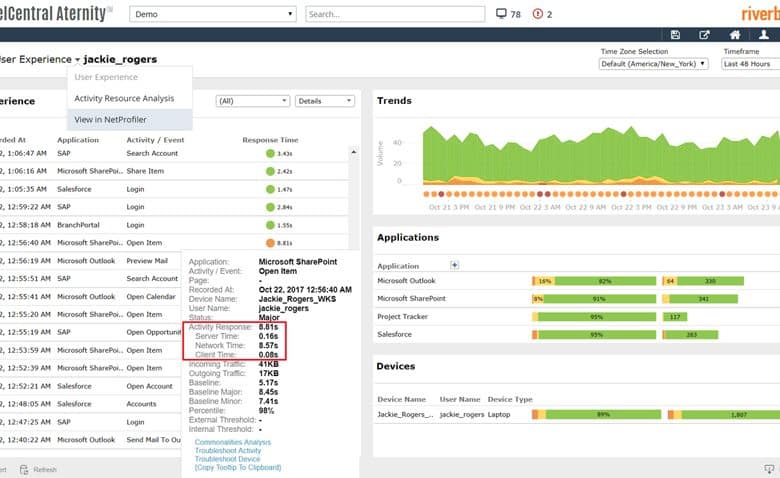Open the Demo dropdown
780x478 pixels.
click(x=213, y=14)
